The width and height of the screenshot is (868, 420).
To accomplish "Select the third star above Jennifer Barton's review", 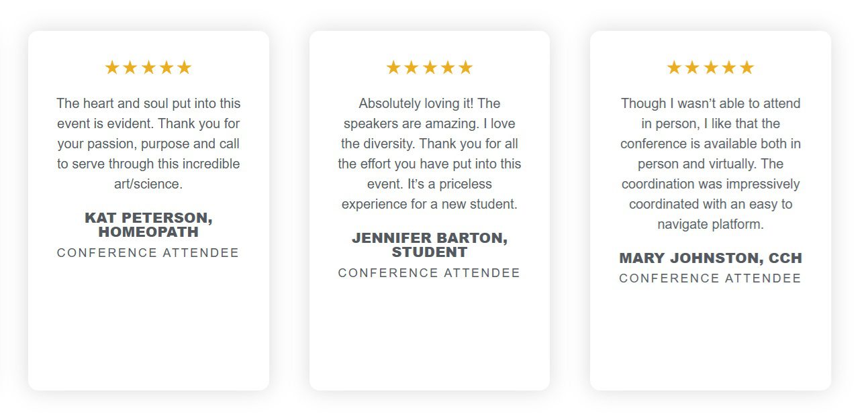I will [430, 68].
